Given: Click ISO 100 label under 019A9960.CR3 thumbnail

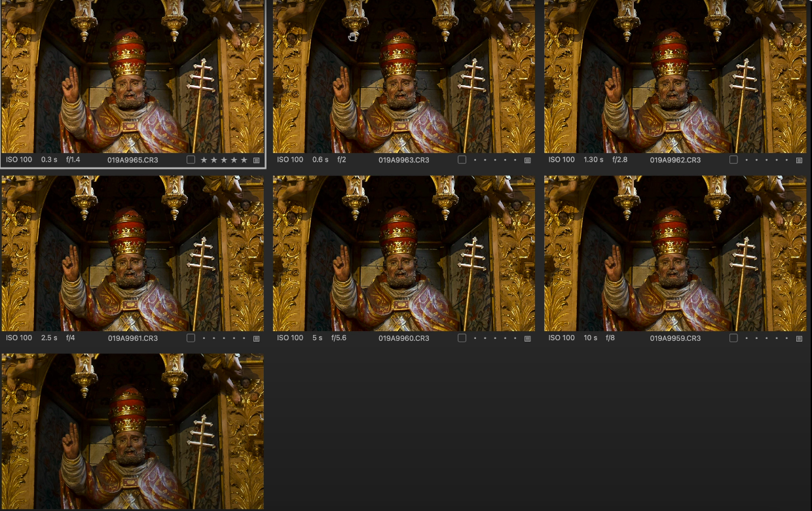Looking at the screenshot, I should (x=290, y=338).
